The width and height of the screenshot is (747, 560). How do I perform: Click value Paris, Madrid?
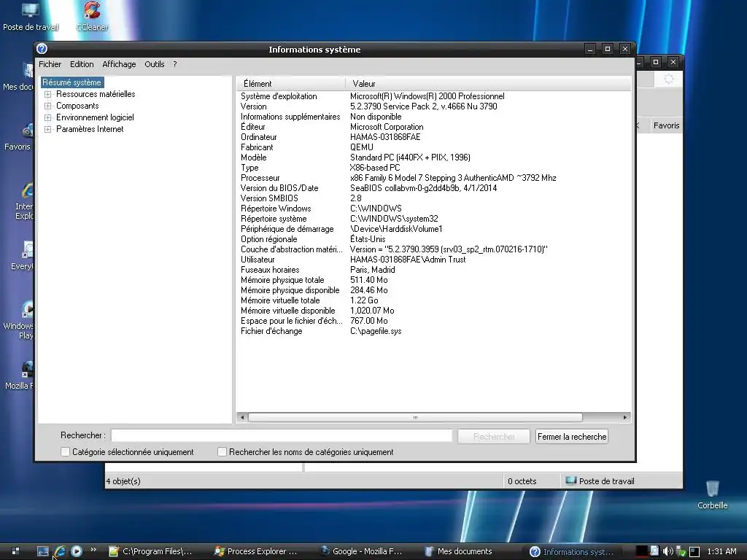[x=373, y=270]
